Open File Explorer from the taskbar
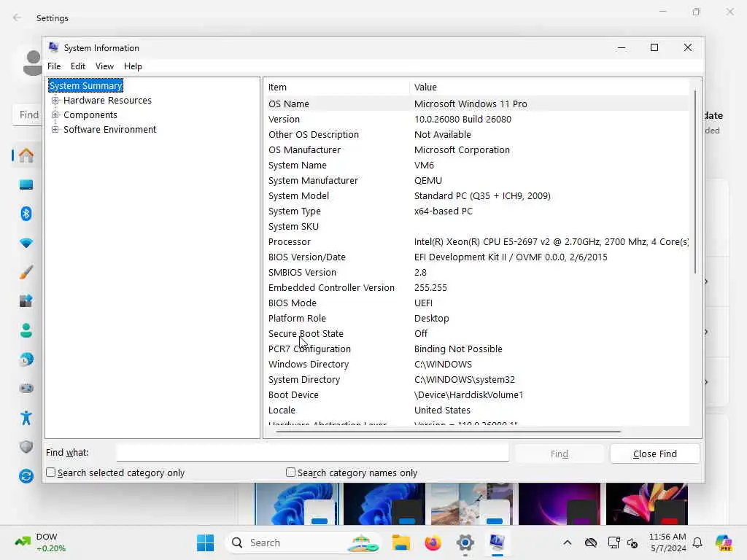The image size is (747, 560). click(401, 542)
